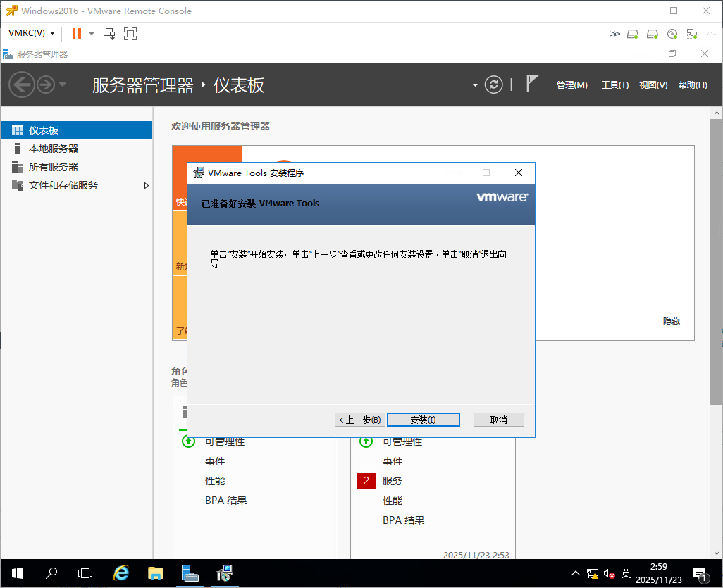This screenshot has width=723, height=588.
Task: Click the second hard disk device icon
Action: point(653,34)
